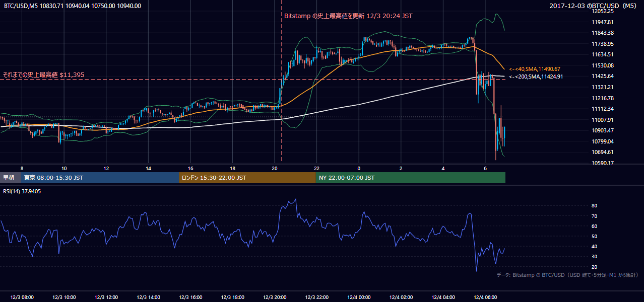Click the '12/3 18:00' date axis label
The height and width of the screenshot is (302, 644).
click(x=232, y=297)
